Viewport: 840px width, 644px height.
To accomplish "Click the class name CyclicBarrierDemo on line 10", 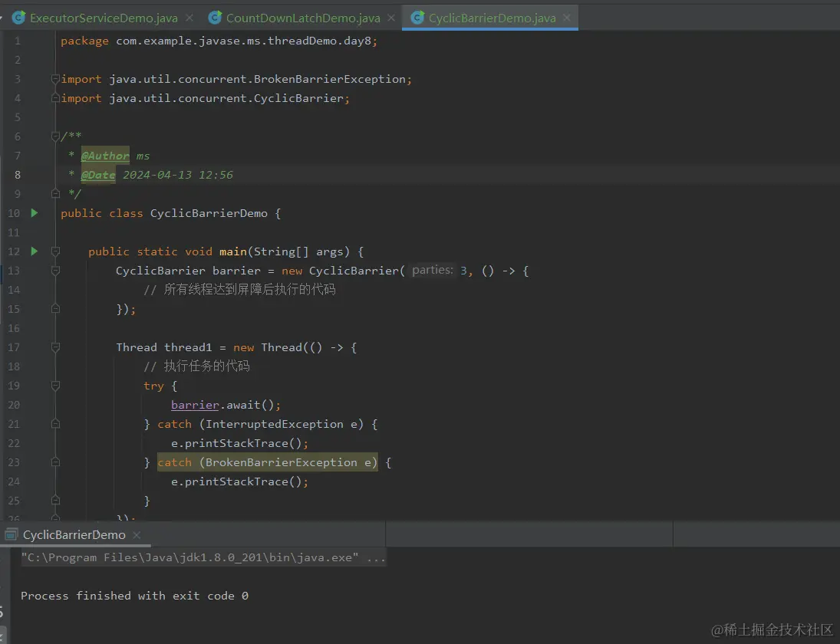I will [x=209, y=214].
